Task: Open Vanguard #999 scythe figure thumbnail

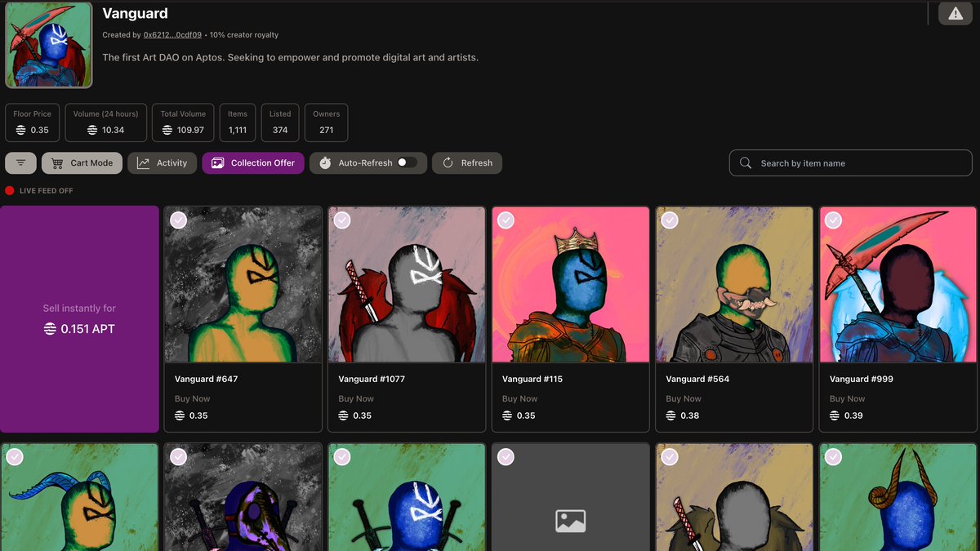Action: pyautogui.click(x=898, y=284)
